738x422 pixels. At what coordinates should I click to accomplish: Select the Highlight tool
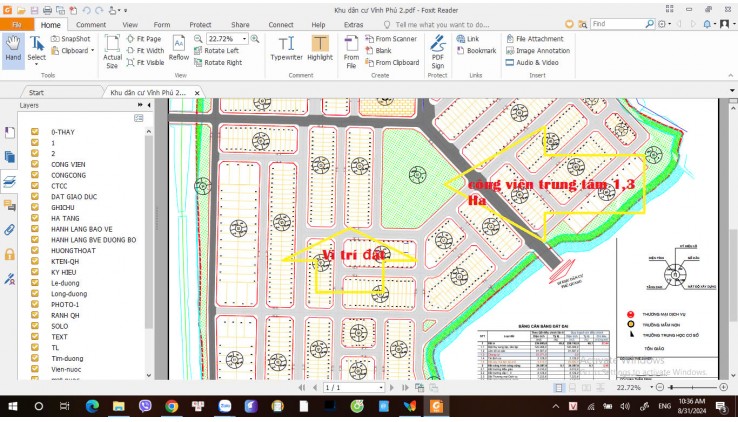point(320,48)
